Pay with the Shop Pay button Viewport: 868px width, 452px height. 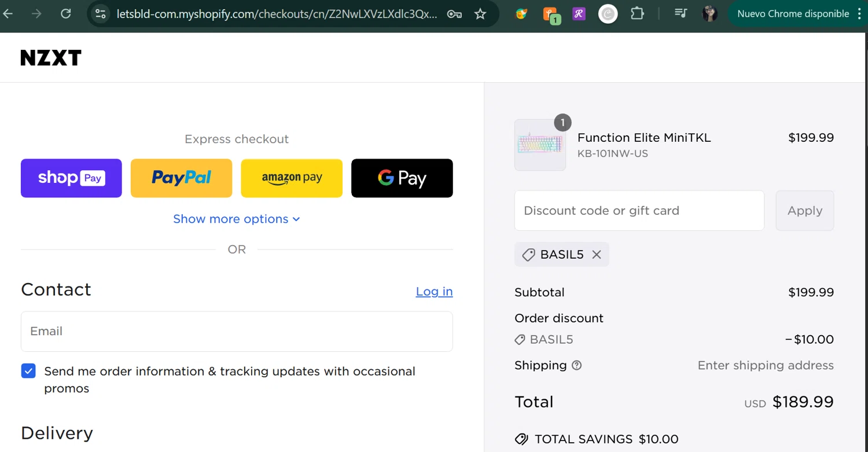tap(71, 178)
